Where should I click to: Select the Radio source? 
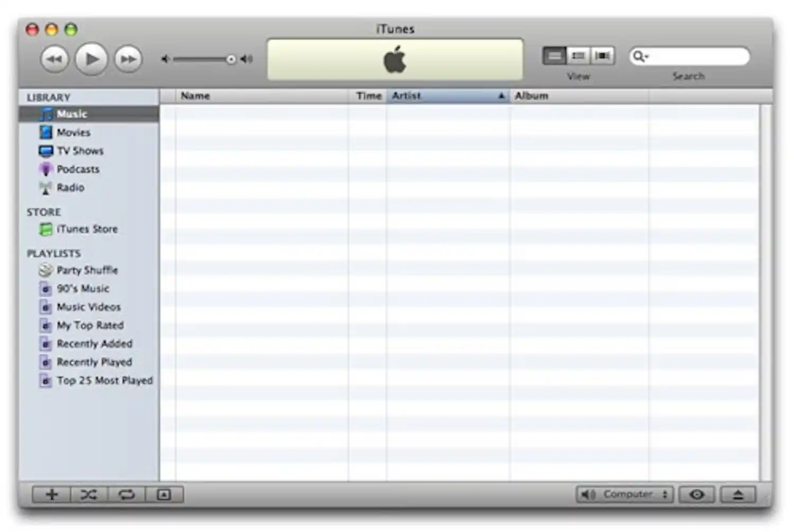69,187
